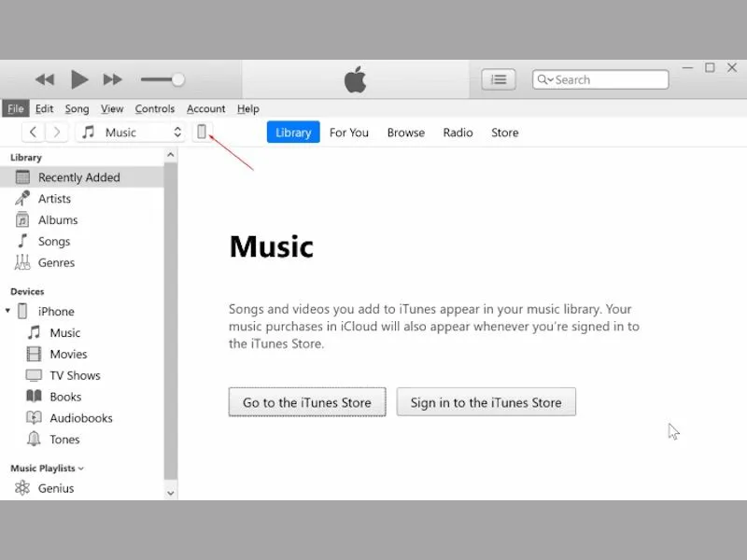Click the Genius atom icon
Viewport: 747px width, 560px height.
coord(22,487)
